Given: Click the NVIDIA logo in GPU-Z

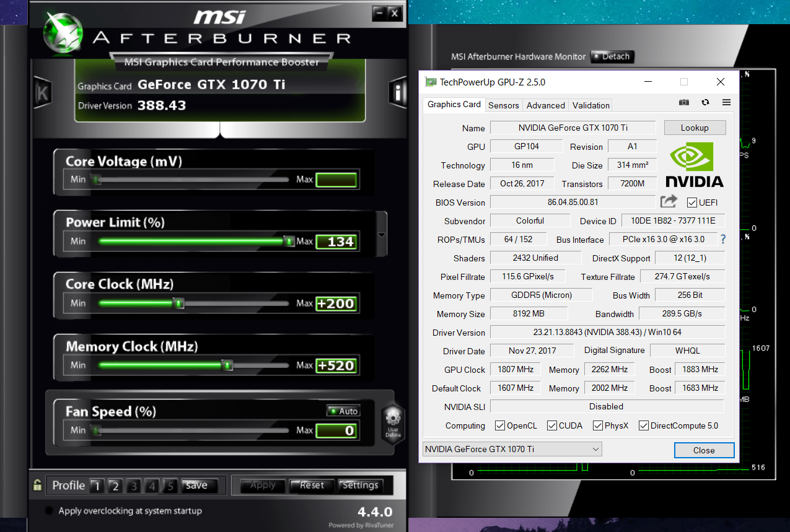Looking at the screenshot, I should click(694, 164).
